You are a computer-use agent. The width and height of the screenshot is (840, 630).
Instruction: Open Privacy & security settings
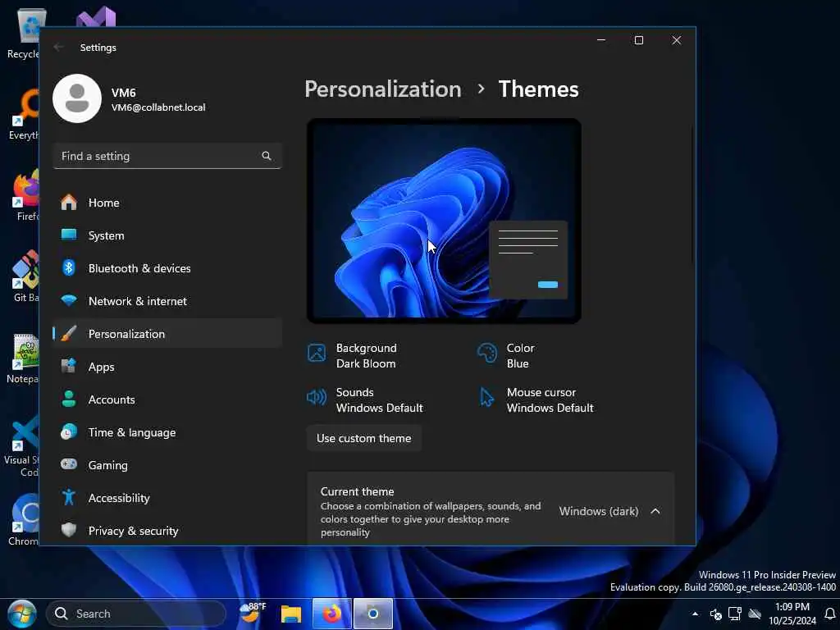(x=167, y=531)
